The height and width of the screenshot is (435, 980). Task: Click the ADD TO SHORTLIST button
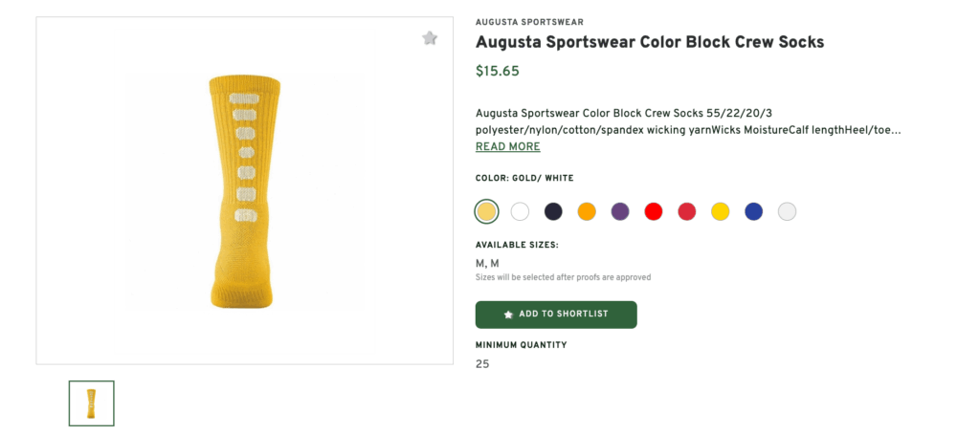[x=556, y=315]
